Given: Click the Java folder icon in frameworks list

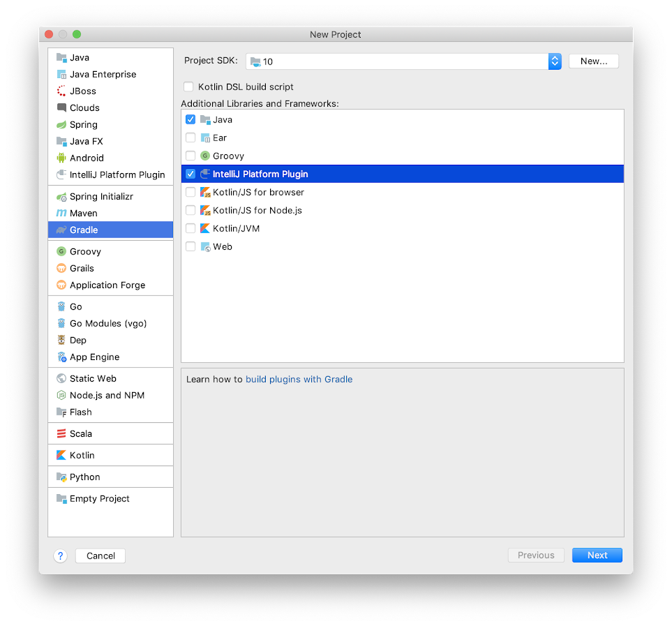Looking at the screenshot, I should [x=205, y=119].
